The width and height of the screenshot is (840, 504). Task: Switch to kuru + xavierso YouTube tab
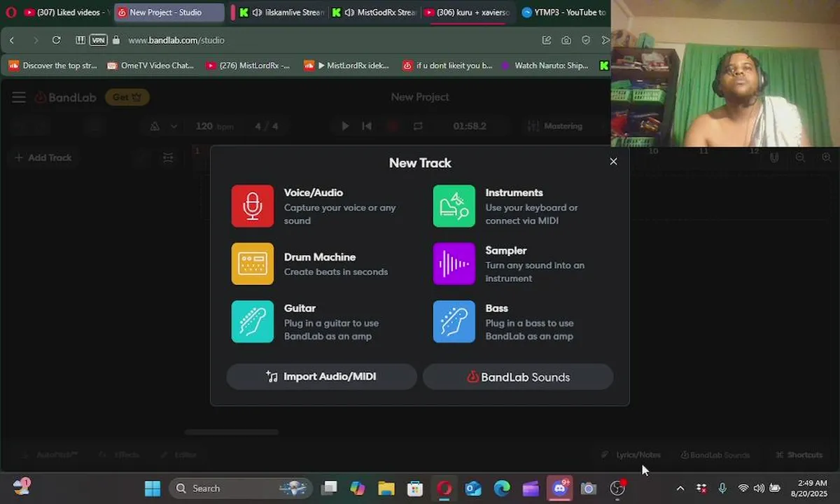pos(468,12)
